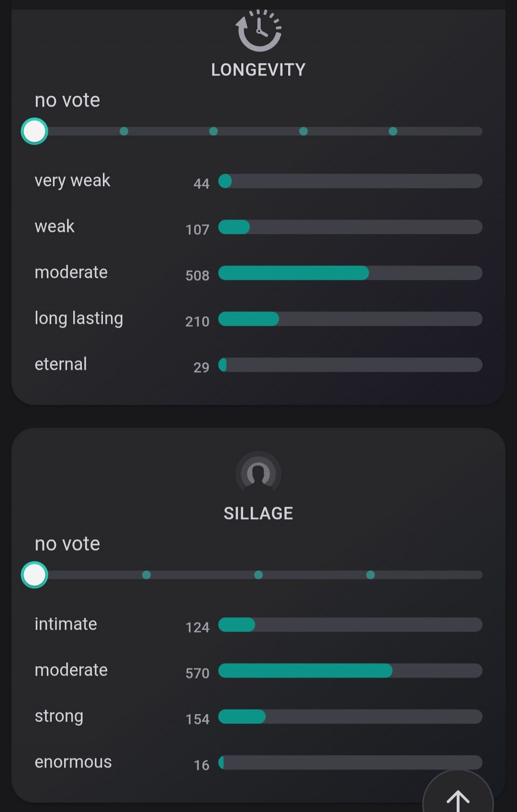517x812 pixels.
Task: Select first dot on Longevity slider
Action: [124, 131]
